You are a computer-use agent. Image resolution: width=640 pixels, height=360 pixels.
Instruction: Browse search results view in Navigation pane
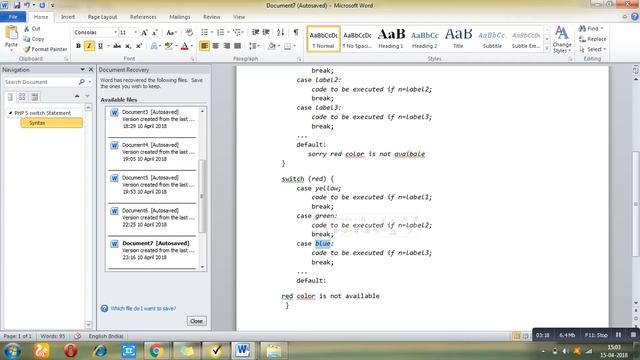tap(34, 97)
